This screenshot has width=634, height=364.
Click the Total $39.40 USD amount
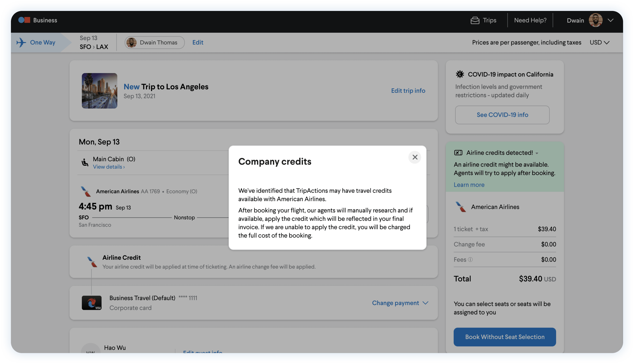click(537, 279)
